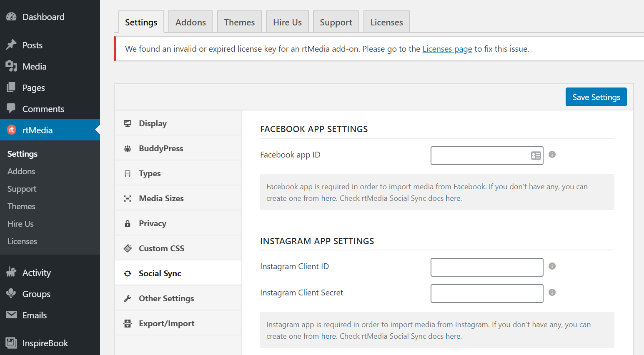The width and height of the screenshot is (644, 355).
Task: Click info icon beside Instagram Client ID
Action: point(552,266)
